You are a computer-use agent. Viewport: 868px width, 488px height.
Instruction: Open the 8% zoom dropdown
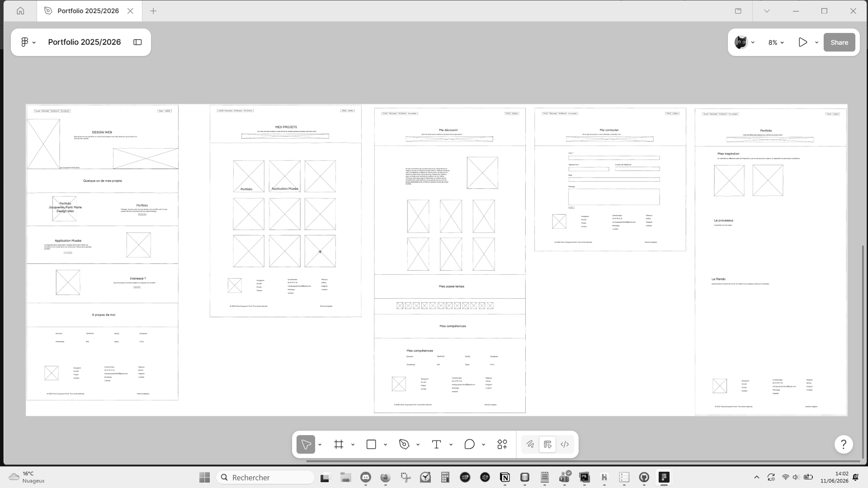point(776,42)
